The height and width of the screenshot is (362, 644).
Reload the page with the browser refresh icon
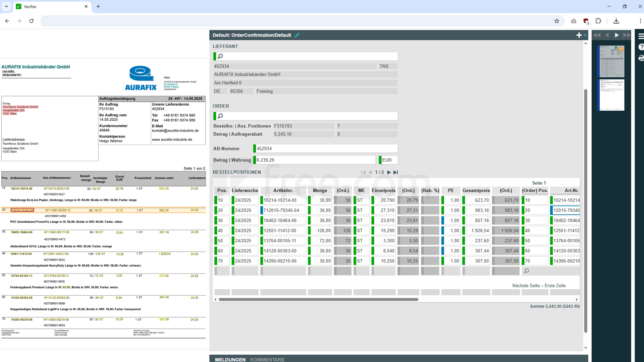[x=31, y=21]
